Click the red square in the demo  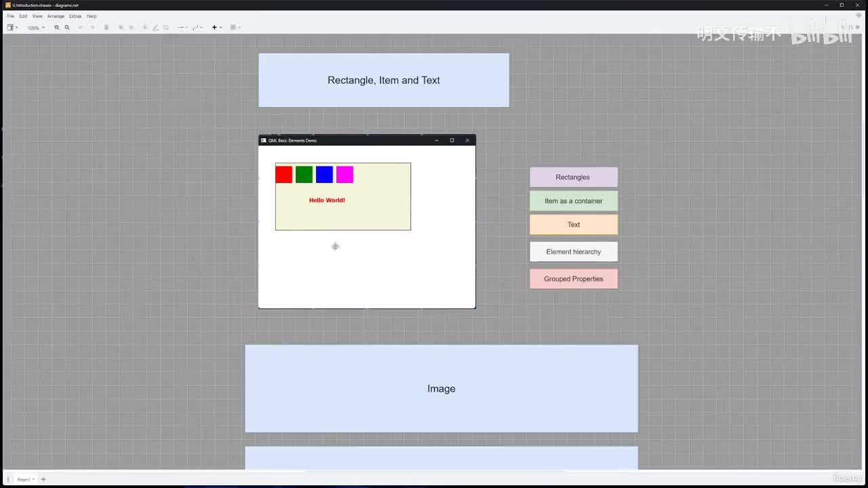(283, 174)
